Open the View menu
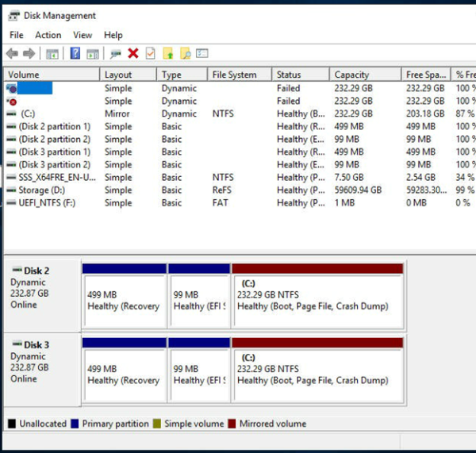 pyautogui.click(x=83, y=35)
